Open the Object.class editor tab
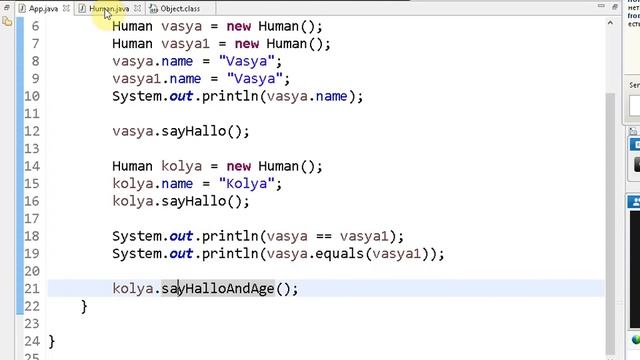Image resolution: width=640 pixels, height=360 pixels. [180, 9]
